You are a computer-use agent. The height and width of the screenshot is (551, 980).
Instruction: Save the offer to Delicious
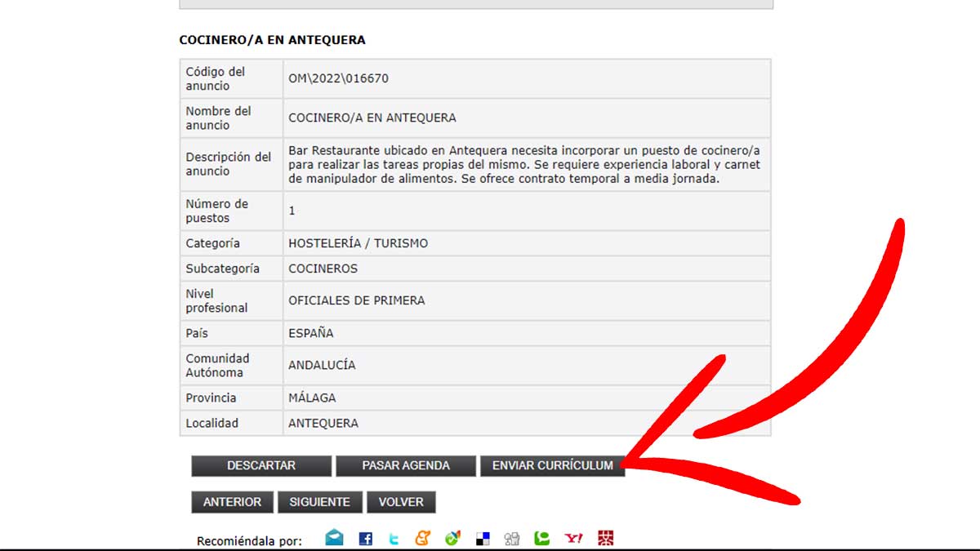(x=482, y=537)
